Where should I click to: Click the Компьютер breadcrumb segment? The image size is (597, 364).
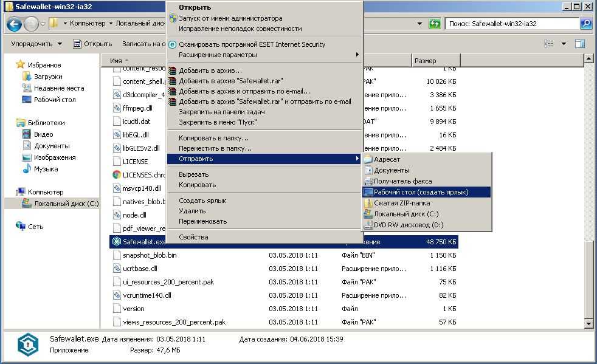[x=88, y=23]
